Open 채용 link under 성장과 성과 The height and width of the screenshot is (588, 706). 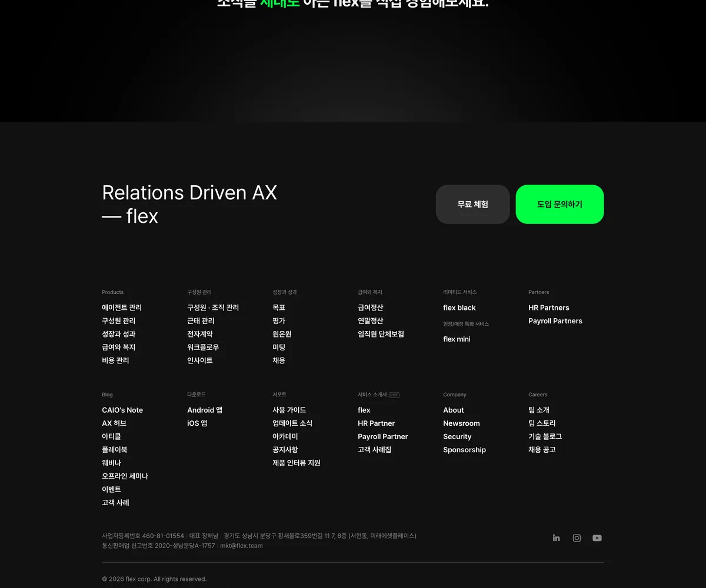[x=279, y=360]
